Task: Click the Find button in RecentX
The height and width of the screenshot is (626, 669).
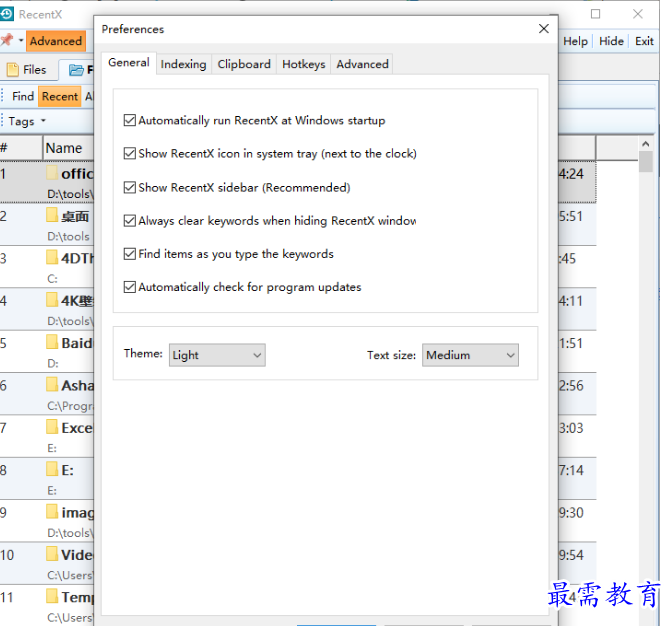Action: click(x=23, y=96)
